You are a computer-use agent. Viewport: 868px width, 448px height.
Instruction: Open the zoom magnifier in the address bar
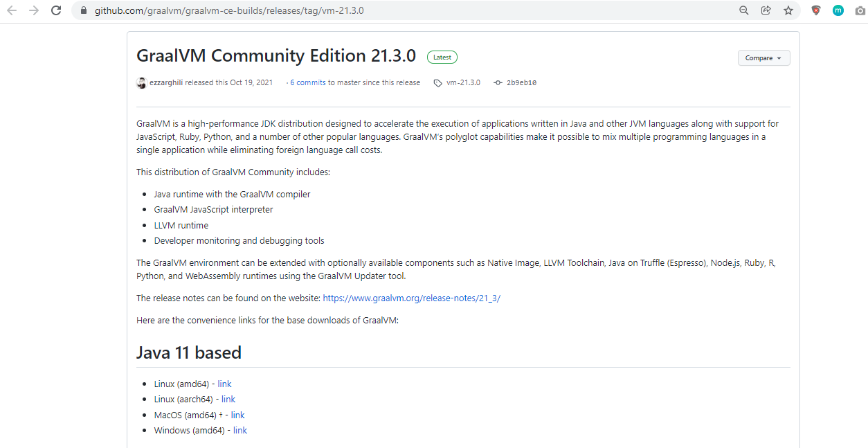tap(744, 10)
